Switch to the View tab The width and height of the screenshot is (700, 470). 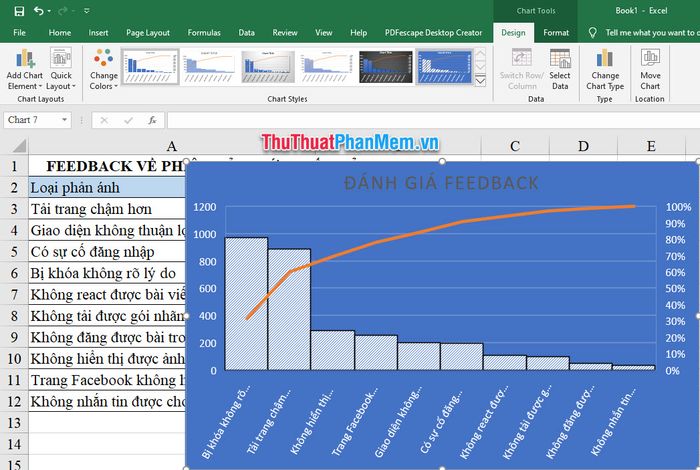pyautogui.click(x=324, y=33)
